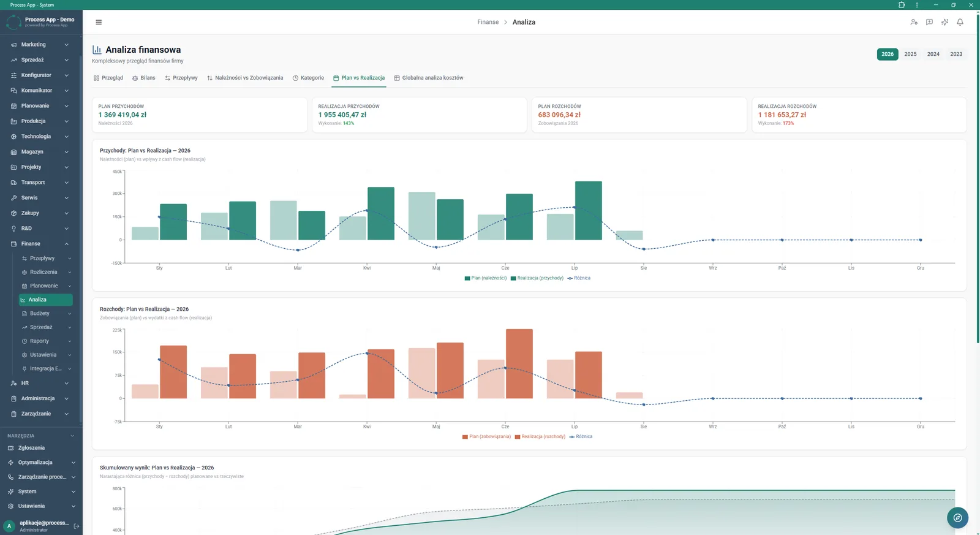This screenshot has height=535, width=980.
Task: Open the notifications bell
Action: [960, 22]
